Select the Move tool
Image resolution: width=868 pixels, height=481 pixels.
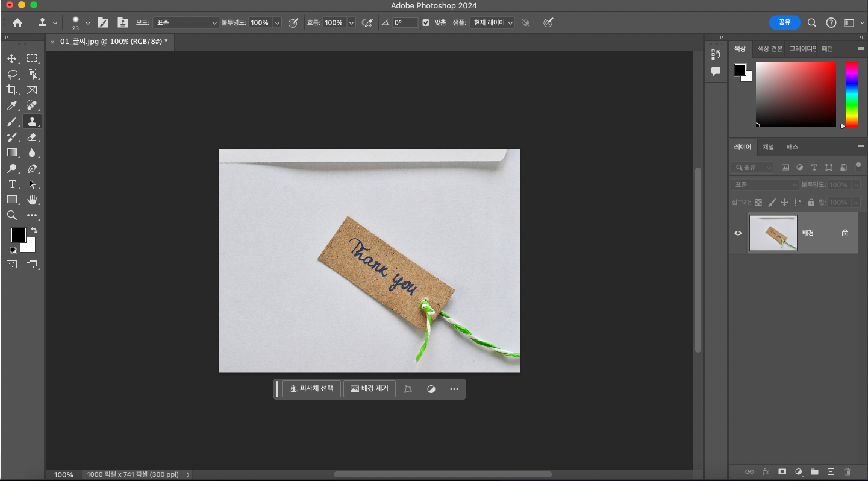click(x=12, y=58)
